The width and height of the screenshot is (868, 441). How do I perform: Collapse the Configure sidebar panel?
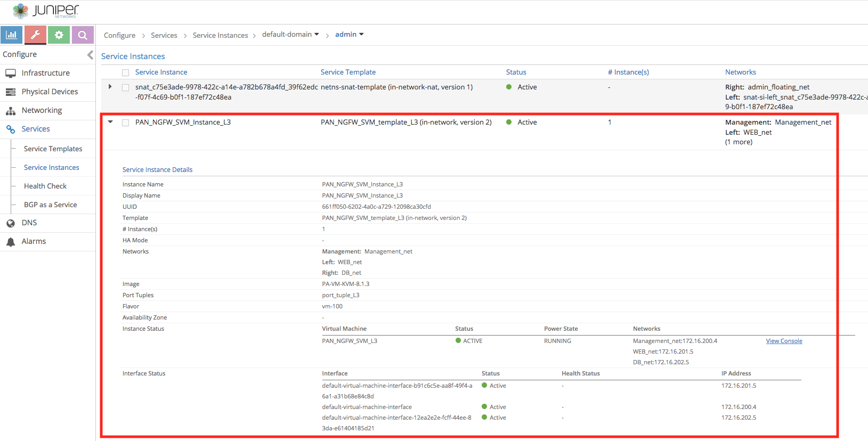pos(90,54)
